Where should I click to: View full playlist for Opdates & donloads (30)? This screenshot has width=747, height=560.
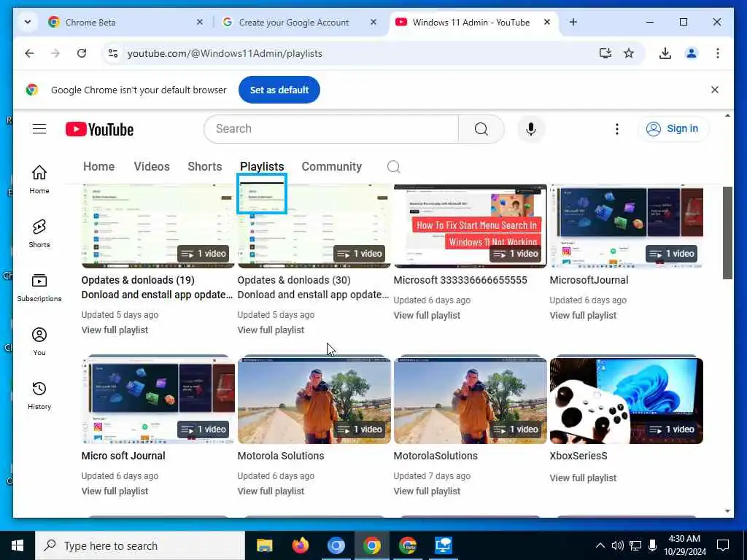[271, 330]
